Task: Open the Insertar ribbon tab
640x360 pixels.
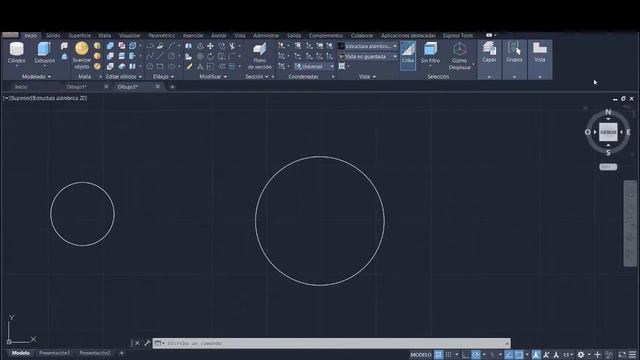Action: pyautogui.click(x=193, y=36)
